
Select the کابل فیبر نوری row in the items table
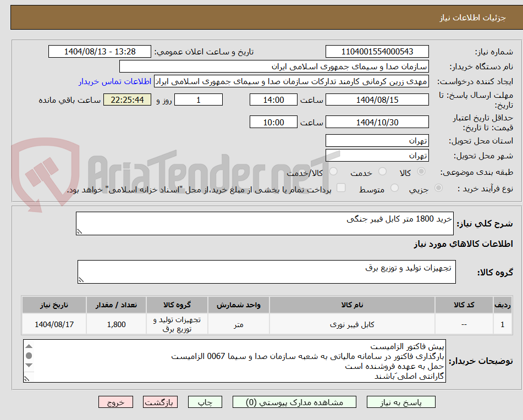click(354, 324)
